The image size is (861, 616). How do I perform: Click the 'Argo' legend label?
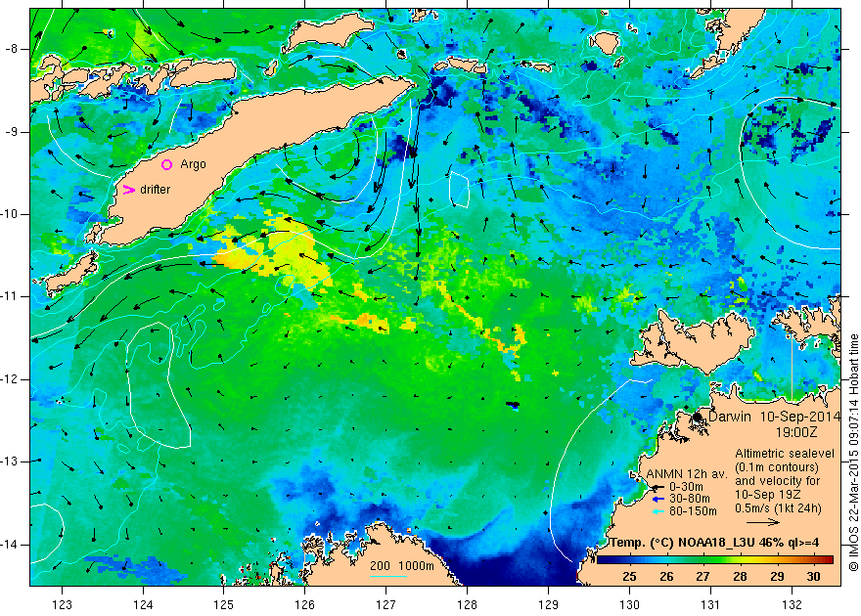[x=194, y=164]
